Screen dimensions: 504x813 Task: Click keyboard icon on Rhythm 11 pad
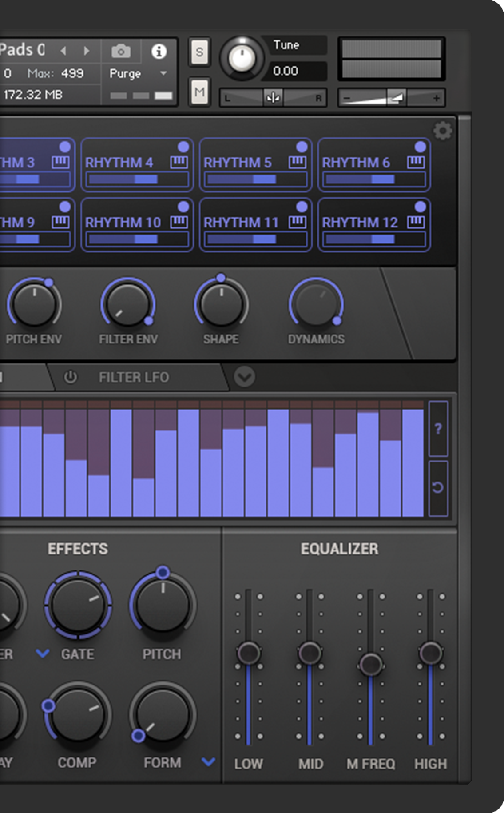click(x=298, y=222)
